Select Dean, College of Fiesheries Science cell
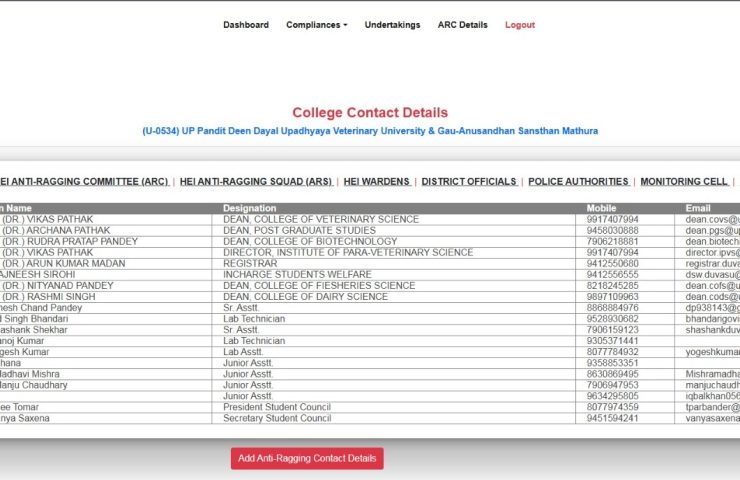This screenshot has height=480, width=740. tap(394, 286)
